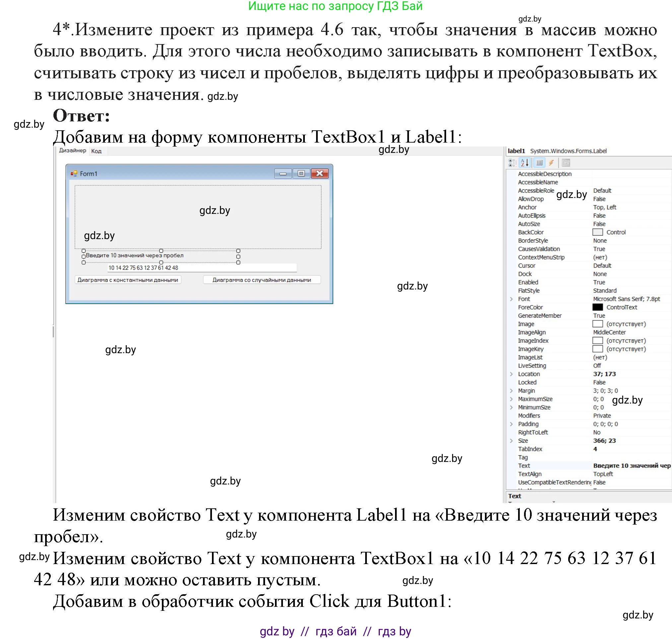Expand the MinimumSize property
The image size is (672, 639).
click(x=511, y=408)
